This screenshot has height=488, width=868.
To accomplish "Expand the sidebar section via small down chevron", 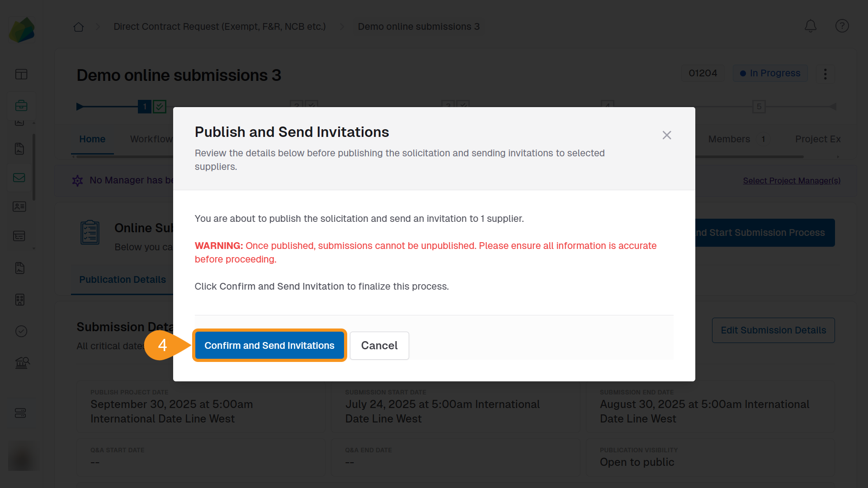I will click(x=33, y=248).
